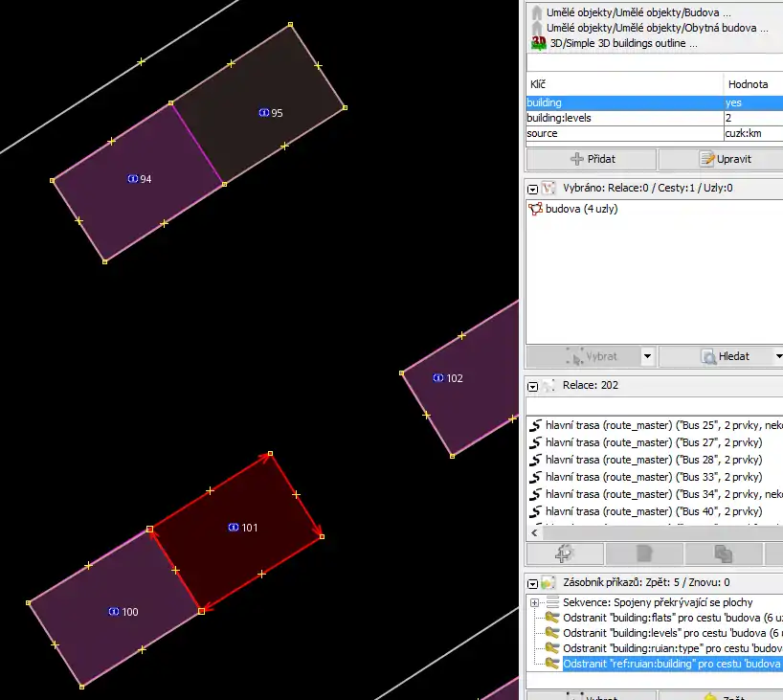783x700 pixels.
Task: Collapse the Vybráno selection panel
Action: 533,189
